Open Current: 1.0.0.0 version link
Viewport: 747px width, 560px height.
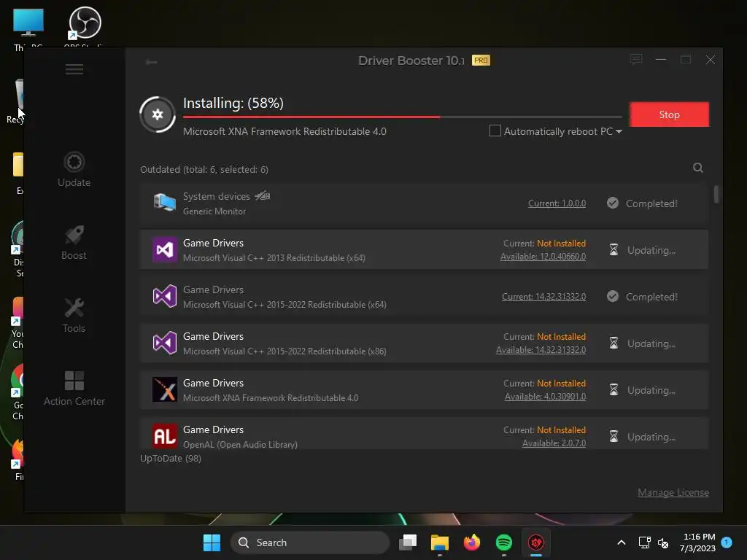point(557,203)
